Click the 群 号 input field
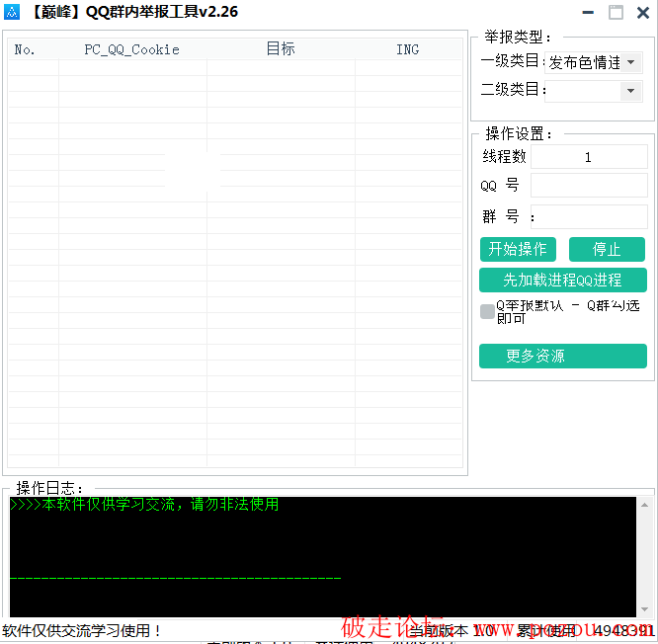658x644 pixels. click(x=589, y=217)
